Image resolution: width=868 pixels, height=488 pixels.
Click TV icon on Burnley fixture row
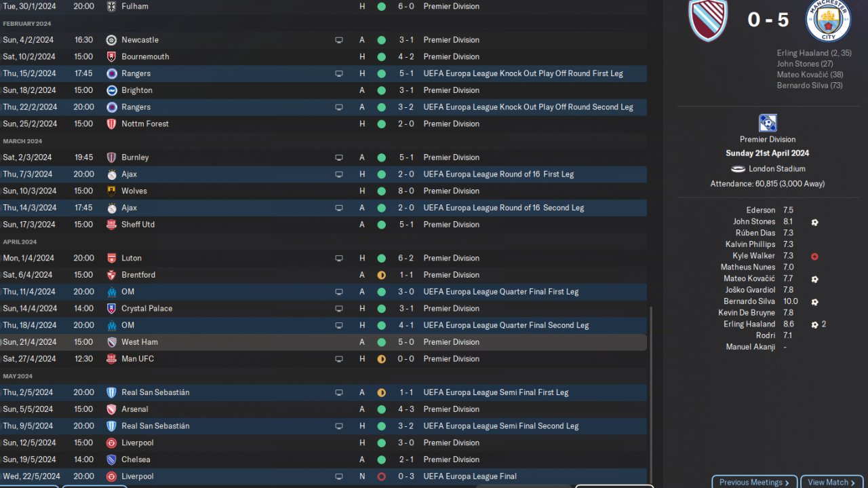[x=339, y=157]
